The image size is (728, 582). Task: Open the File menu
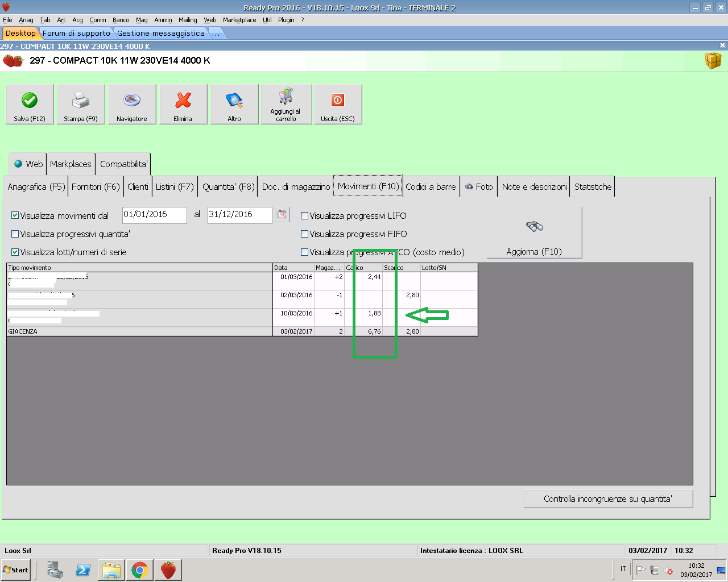[x=7, y=20]
